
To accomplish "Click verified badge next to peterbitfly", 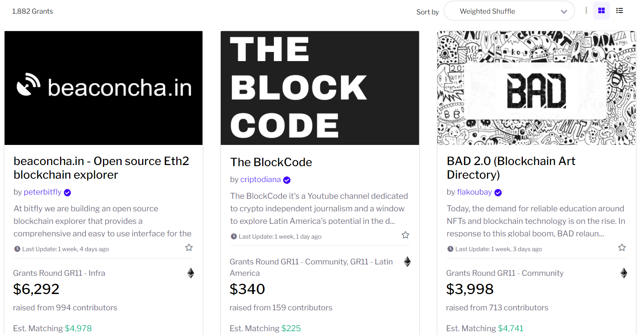I will point(68,193).
